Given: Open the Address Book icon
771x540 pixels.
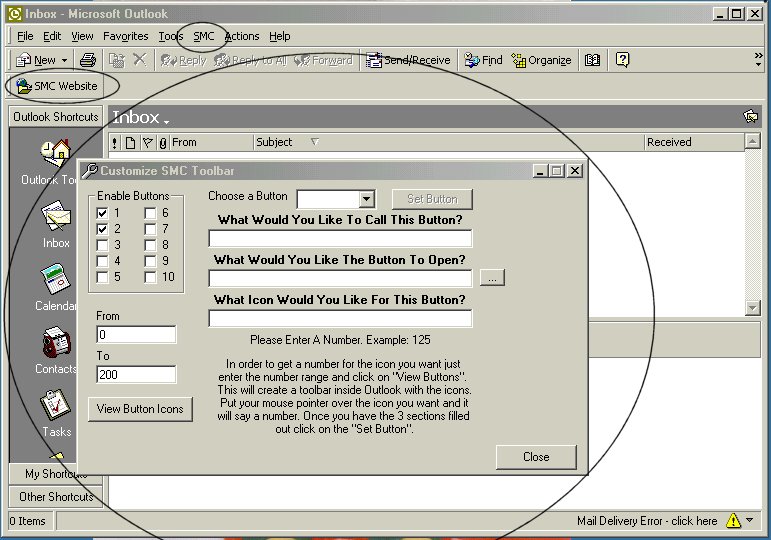Looking at the screenshot, I should click(592, 60).
